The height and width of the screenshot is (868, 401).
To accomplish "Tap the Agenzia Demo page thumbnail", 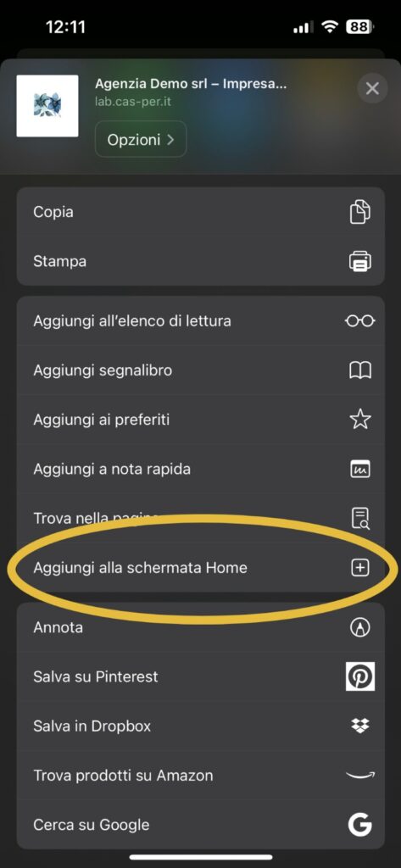I will 47,106.
